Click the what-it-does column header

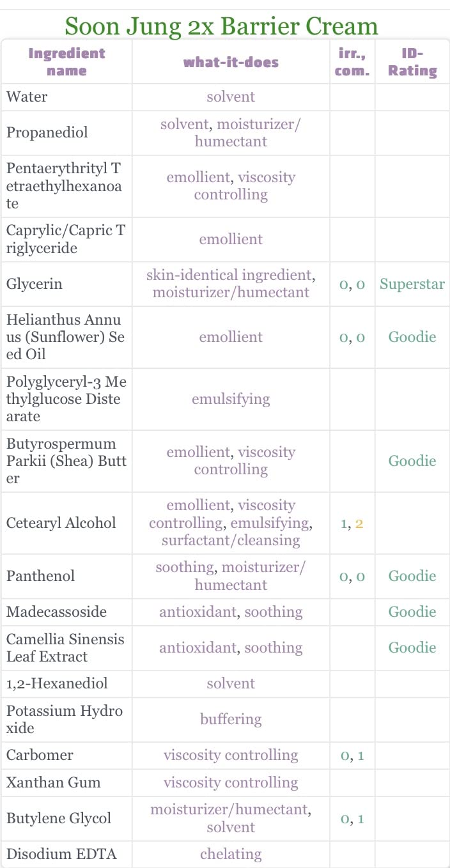pyautogui.click(x=231, y=62)
